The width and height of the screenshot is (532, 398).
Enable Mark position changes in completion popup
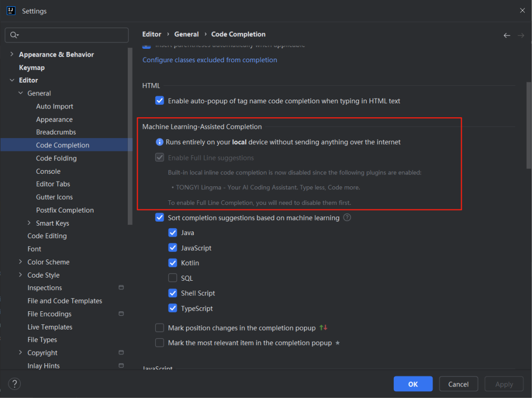[160, 328]
